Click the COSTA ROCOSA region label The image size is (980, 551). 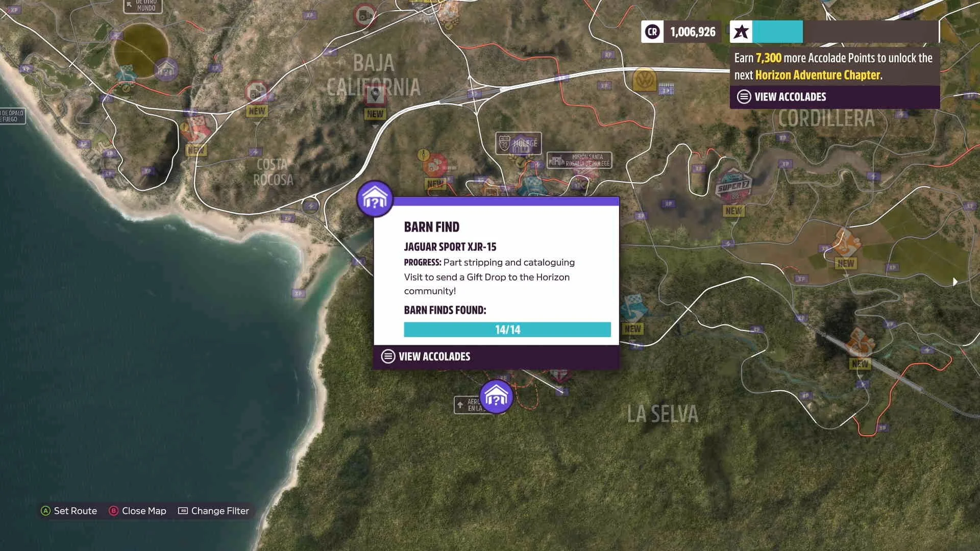point(273,172)
